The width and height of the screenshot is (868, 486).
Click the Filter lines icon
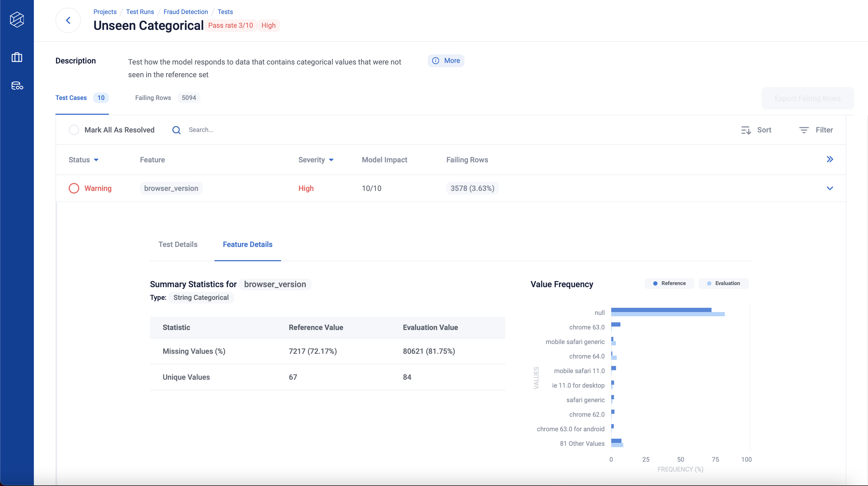tap(804, 130)
